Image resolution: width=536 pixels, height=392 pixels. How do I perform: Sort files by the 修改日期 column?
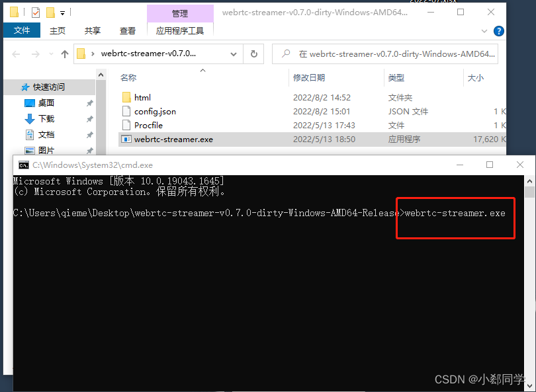[311, 77]
